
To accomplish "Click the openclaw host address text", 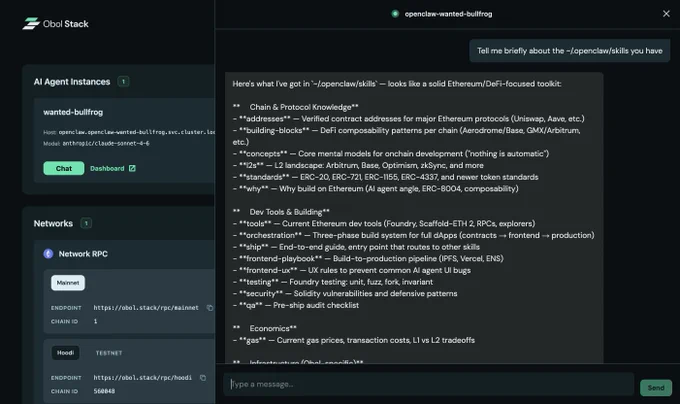I will (137, 132).
